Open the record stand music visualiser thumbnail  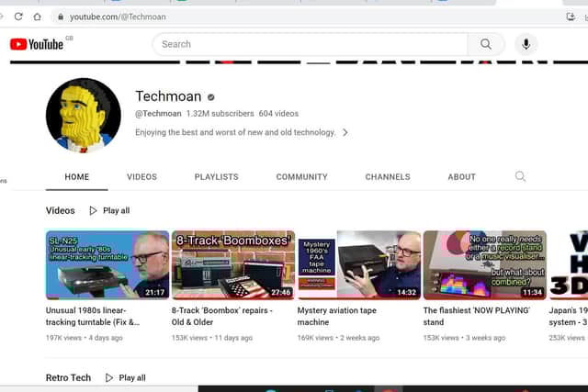485,265
